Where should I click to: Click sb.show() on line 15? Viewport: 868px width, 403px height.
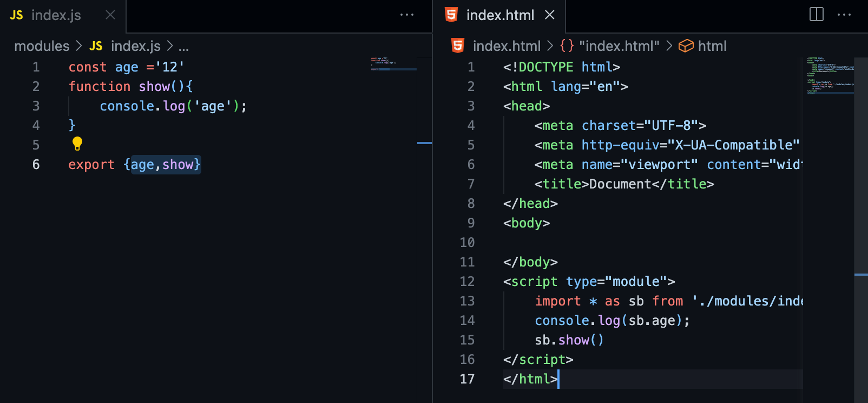[x=569, y=340]
